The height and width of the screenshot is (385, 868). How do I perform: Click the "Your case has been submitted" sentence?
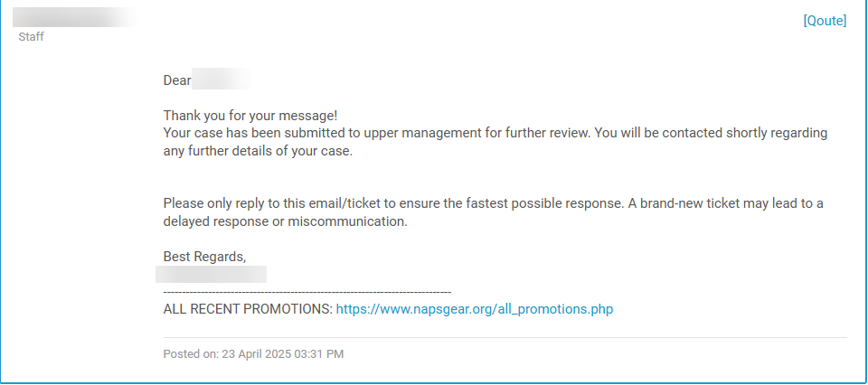(x=271, y=133)
